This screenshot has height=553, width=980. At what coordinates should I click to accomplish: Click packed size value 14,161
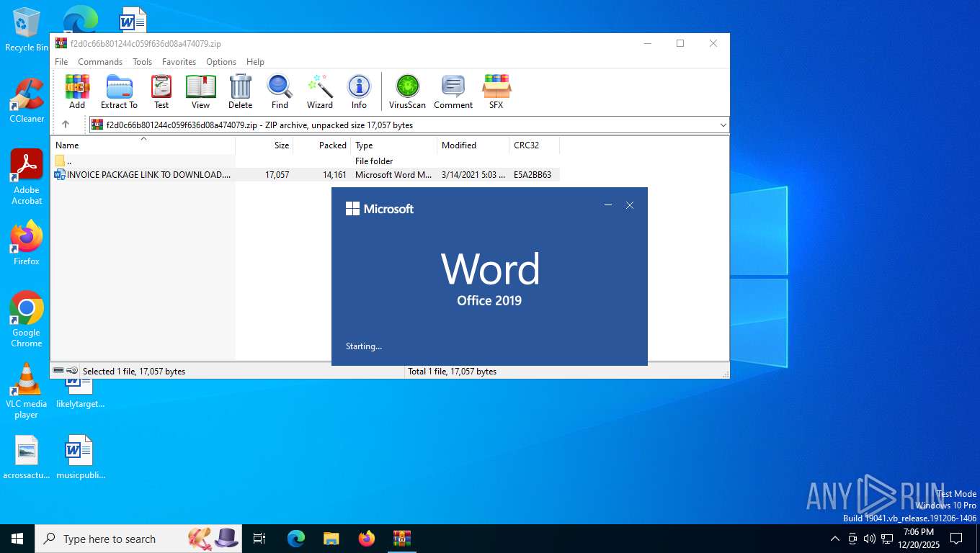[x=334, y=175]
